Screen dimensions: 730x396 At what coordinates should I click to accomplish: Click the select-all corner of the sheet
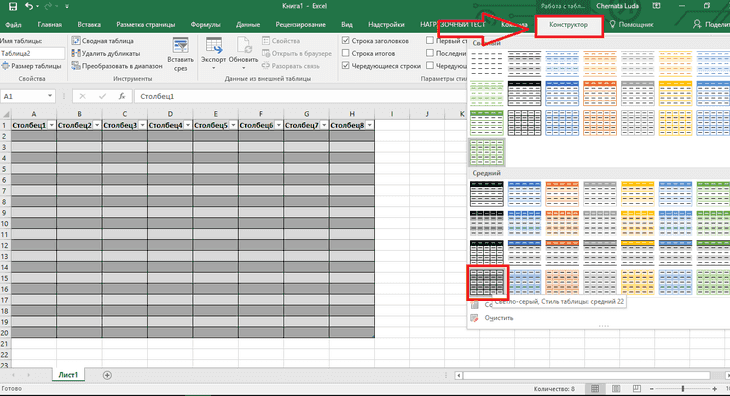point(6,114)
